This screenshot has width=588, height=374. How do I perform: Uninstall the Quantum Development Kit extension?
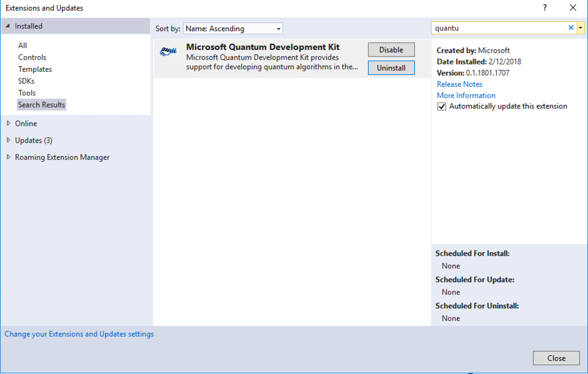pyautogui.click(x=391, y=68)
